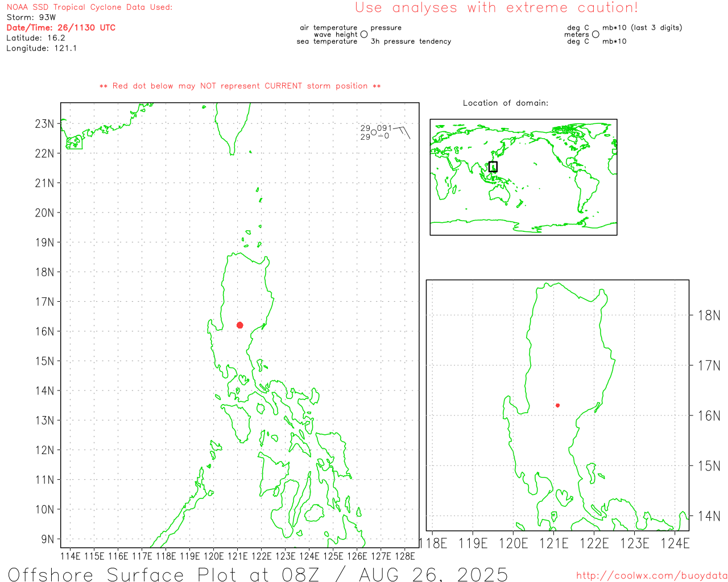Image resolution: width=728 pixels, height=582 pixels.
Task: Click '18N' label on zoomed map axis
Action: click(x=709, y=315)
